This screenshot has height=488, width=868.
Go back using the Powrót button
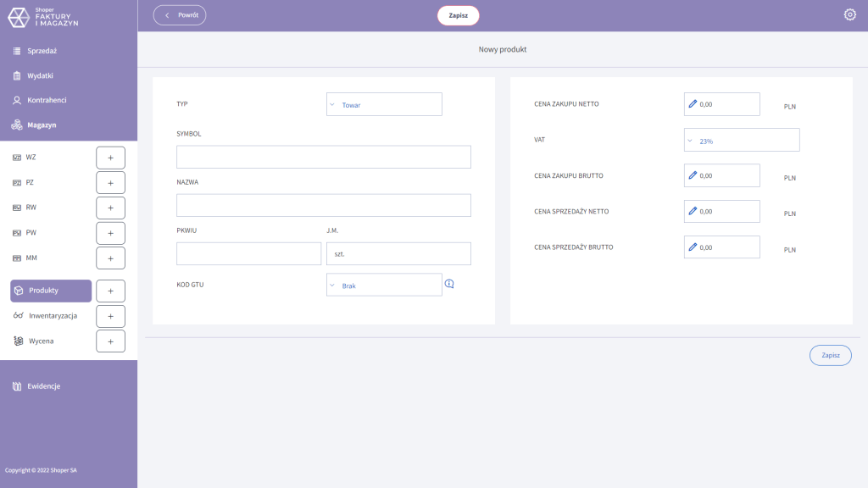point(180,15)
